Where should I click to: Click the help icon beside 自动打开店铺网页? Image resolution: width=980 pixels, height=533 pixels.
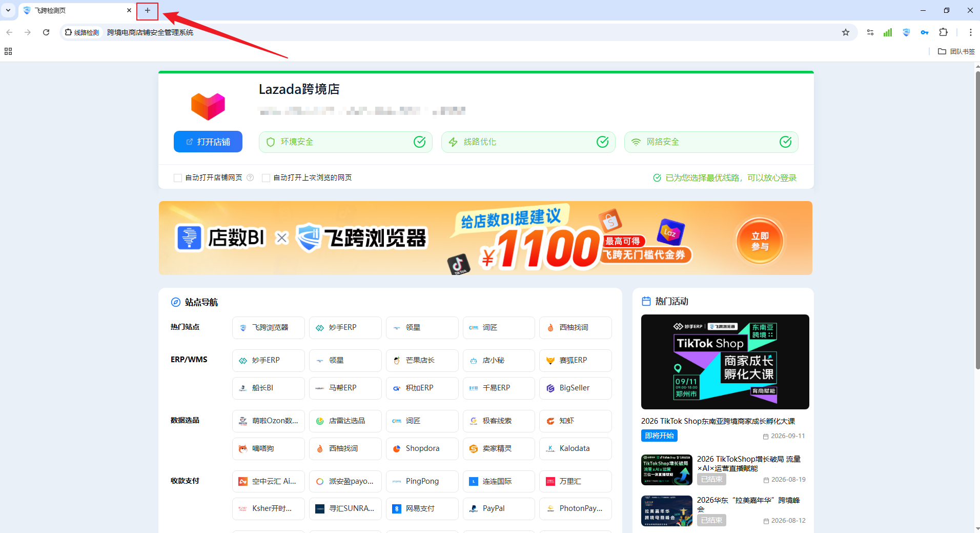(250, 177)
